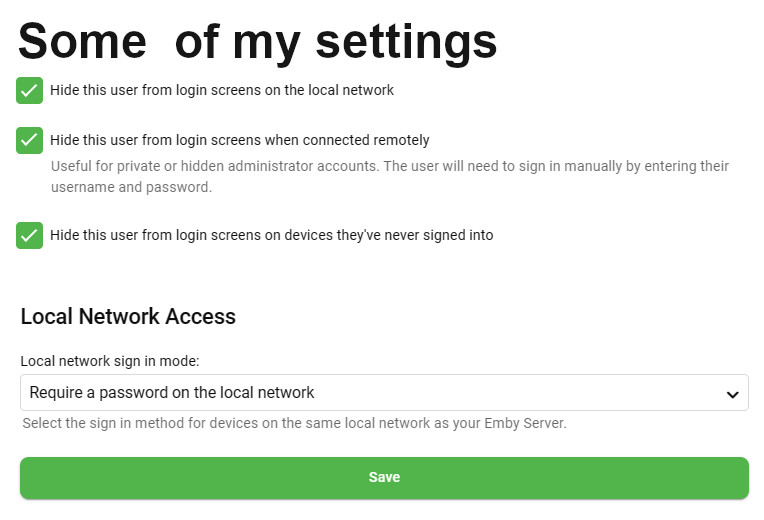Screen dimensions: 764x520
Task: Click the 'Useful for private or hidden administrator accounts' description
Action: [390, 166]
